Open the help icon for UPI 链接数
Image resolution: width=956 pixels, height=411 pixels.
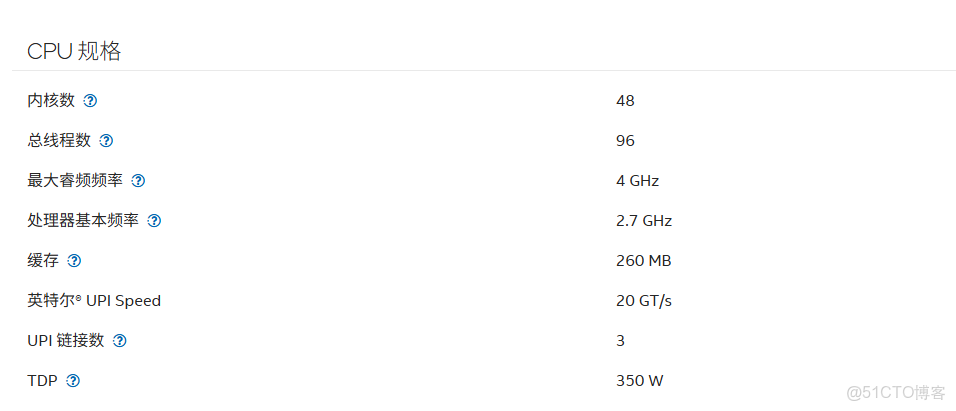[x=119, y=341]
